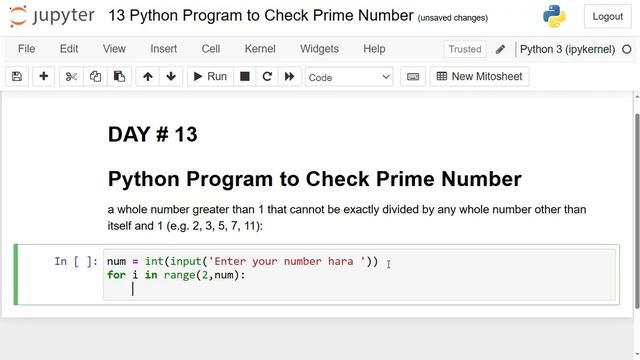
Task: Restart the kernel icon
Action: [x=267, y=76]
